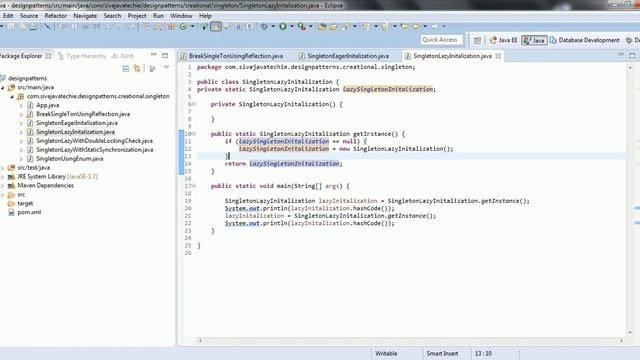Select SingletonLazyInitalization.java in Package Explorer
The height and width of the screenshot is (360, 640).
coord(75,132)
